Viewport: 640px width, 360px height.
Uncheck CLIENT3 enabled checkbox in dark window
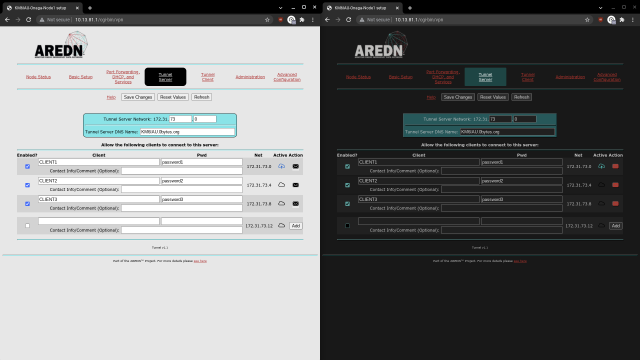[347, 204]
